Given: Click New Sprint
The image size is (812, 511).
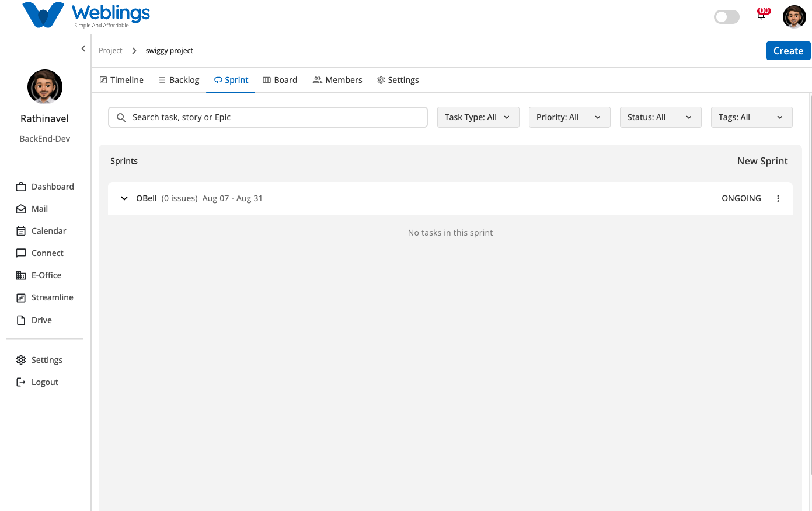Looking at the screenshot, I should point(762,161).
